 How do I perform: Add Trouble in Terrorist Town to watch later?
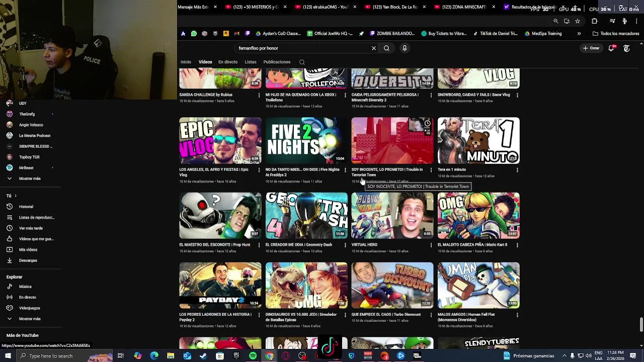(427, 123)
